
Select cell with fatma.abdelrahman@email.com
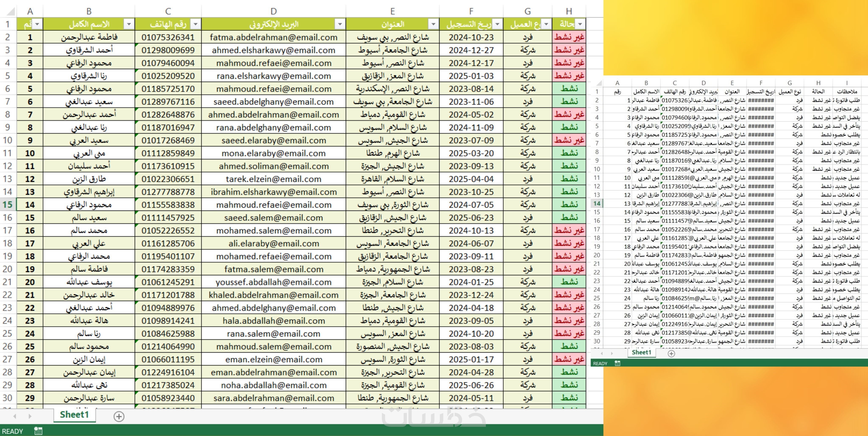(273, 37)
